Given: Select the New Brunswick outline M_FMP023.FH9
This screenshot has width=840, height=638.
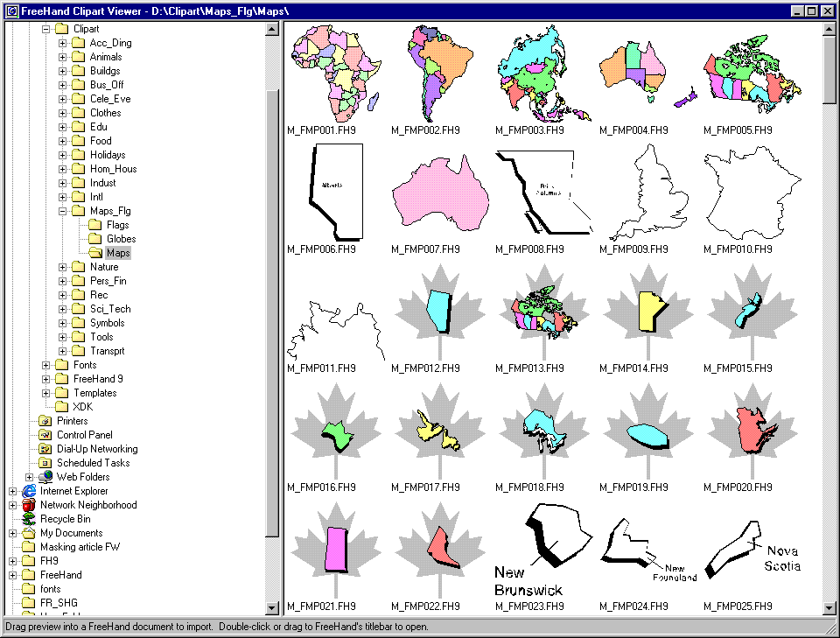Looking at the screenshot, I should pos(543,550).
